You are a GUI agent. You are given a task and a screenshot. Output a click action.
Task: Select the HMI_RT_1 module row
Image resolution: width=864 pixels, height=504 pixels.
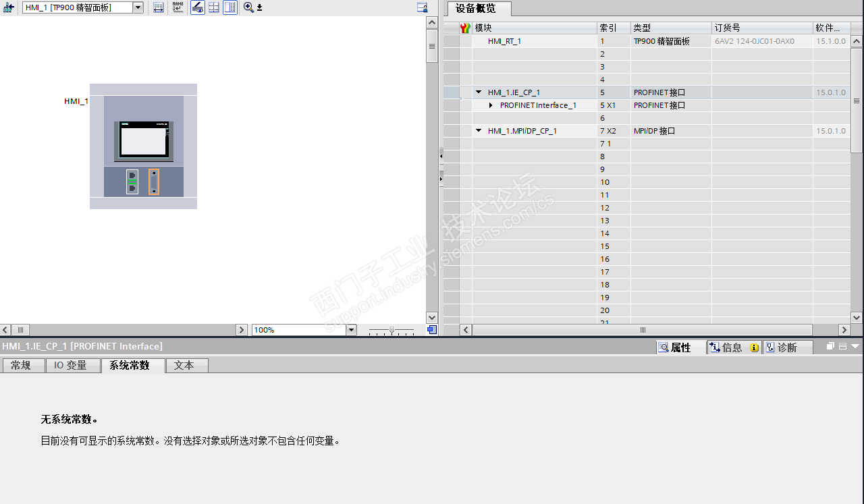pos(647,41)
